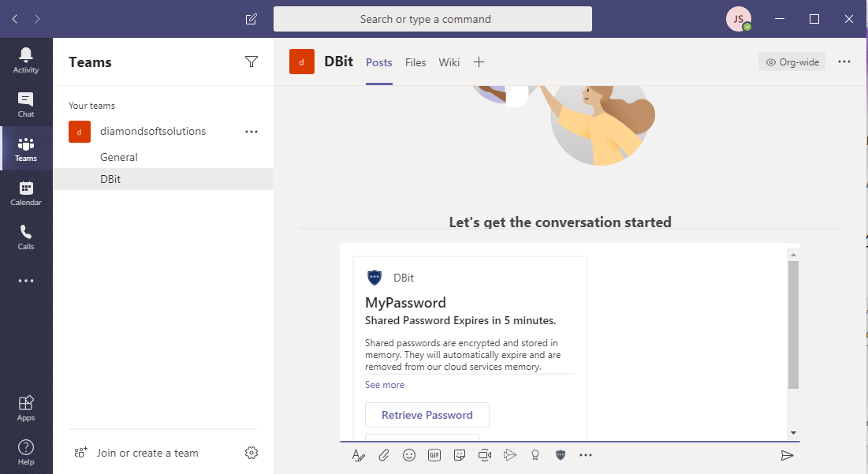Image resolution: width=868 pixels, height=474 pixels.
Task: Open the Praise badge extension
Action: pos(535,455)
